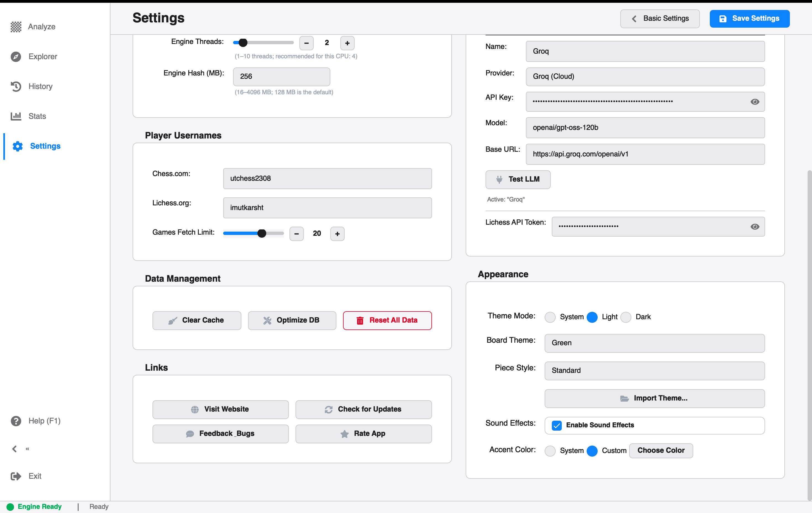Open Feedback_Bugs link
The height and width of the screenshot is (513, 812).
[x=220, y=433]
